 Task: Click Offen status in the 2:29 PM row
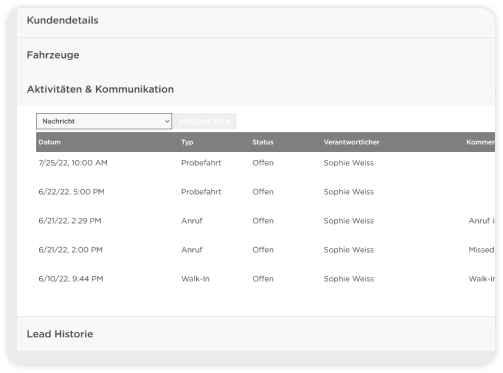pos(263,221)
